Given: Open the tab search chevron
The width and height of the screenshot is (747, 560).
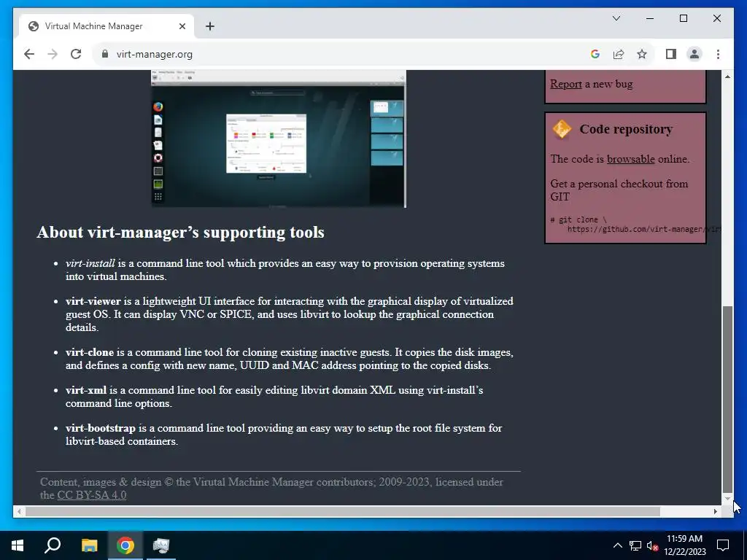Looking at the screenshot, I should click(616, 18).
